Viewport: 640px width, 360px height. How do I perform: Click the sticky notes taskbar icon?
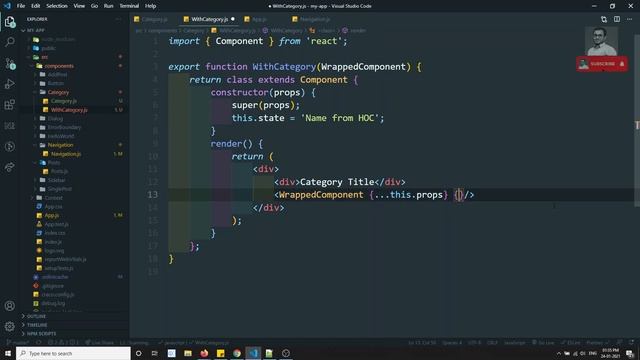point(220,353)
